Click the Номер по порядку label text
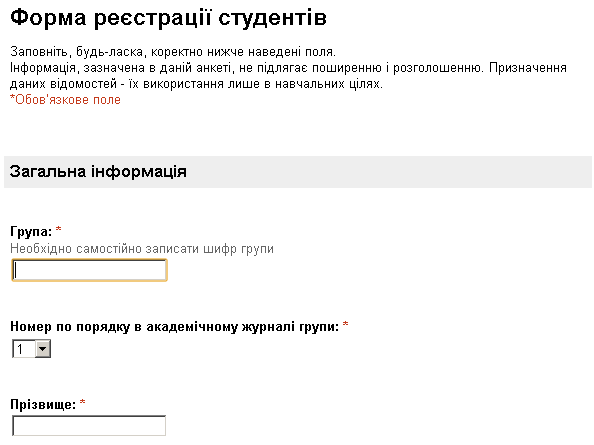Viewport: 594px width, 445px height. [x=174, y=326]
